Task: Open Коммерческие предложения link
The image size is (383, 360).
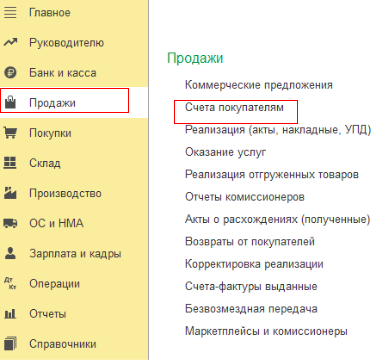Action: pos(259,85)
